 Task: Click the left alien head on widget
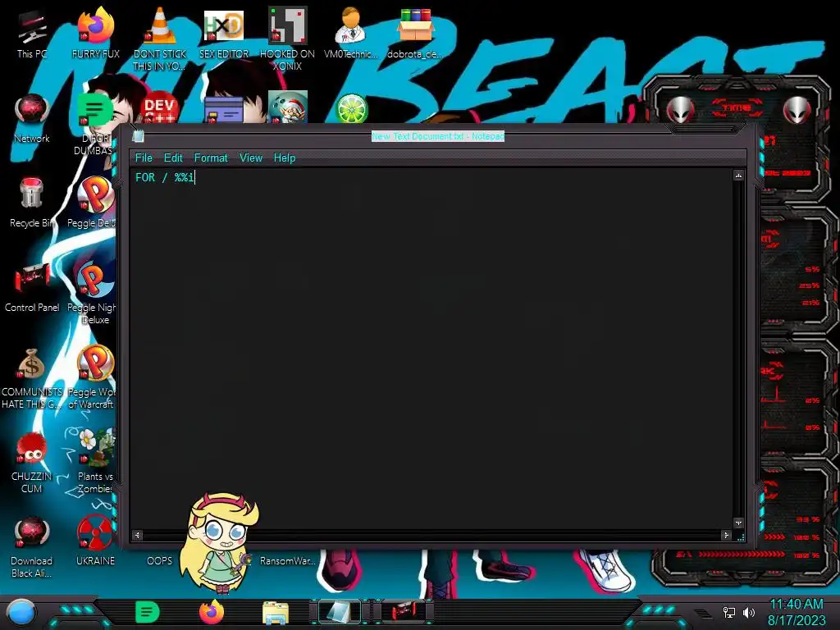pos(680,111)
